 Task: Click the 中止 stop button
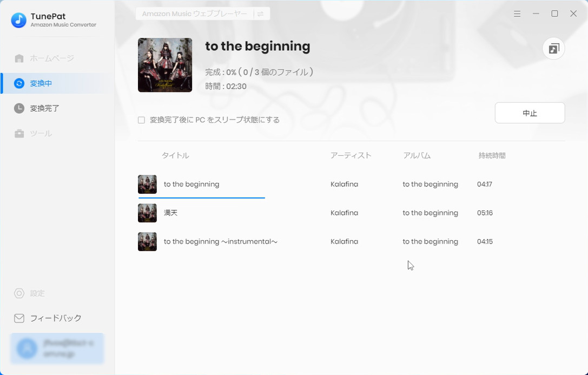[x=530, y=113]
